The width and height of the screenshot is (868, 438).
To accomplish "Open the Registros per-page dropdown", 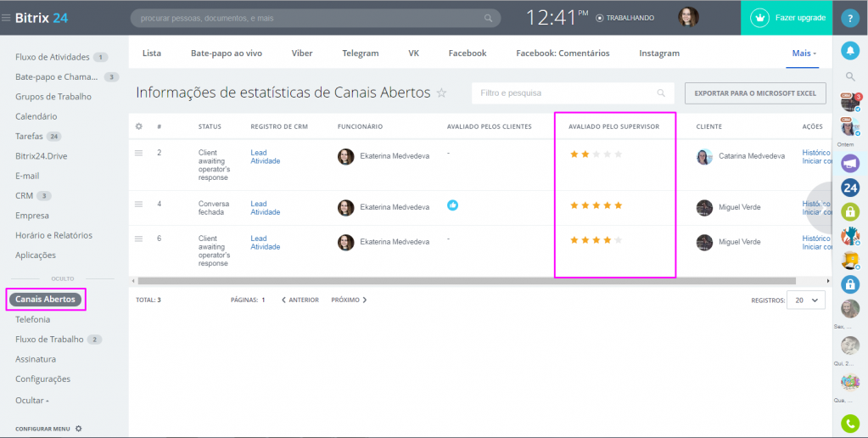I will tap(806, 300).
